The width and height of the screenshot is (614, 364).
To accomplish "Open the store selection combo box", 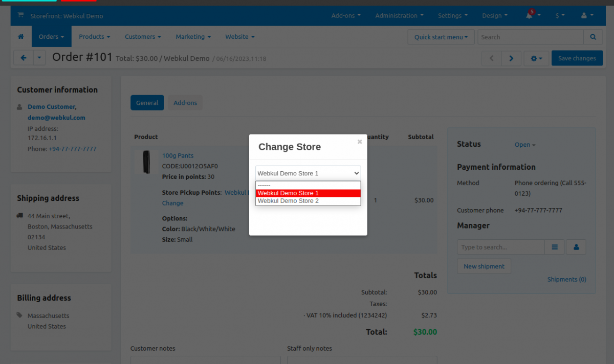I will pyautogui.click(x=308, y=173).
